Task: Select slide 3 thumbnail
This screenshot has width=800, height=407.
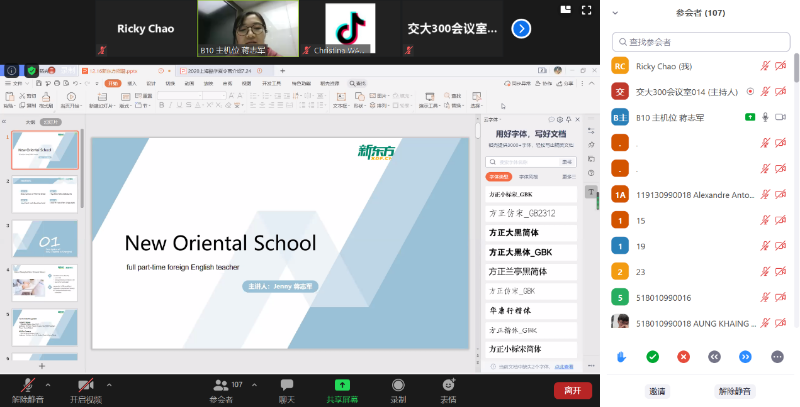Action: pyautogui.click(x=45, y=238)
